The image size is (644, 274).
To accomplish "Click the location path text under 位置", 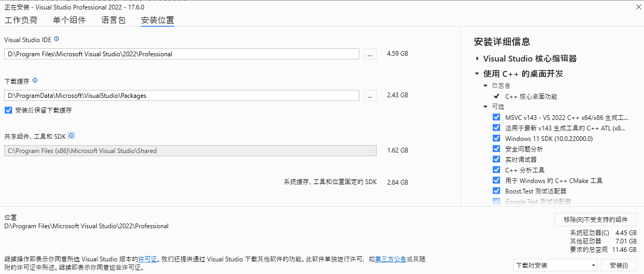I will coord(87,226).
